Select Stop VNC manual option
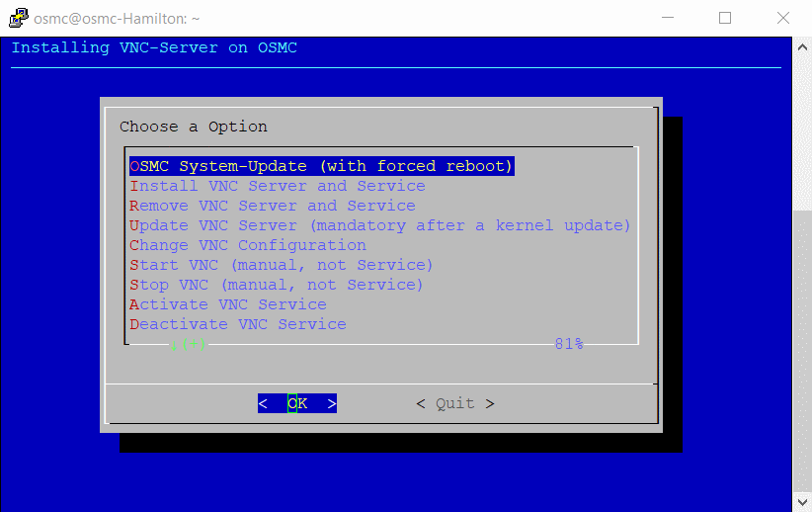The image size is (812, 512). (x=276, y=285)
